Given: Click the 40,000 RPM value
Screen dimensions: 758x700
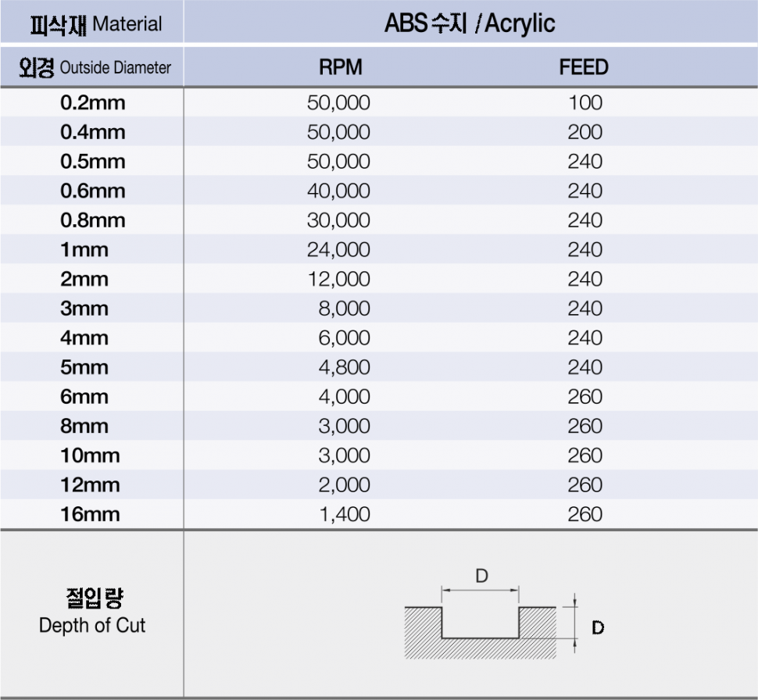Looking at the screenshot, I should pyautogui.click(x=339, y=191).
